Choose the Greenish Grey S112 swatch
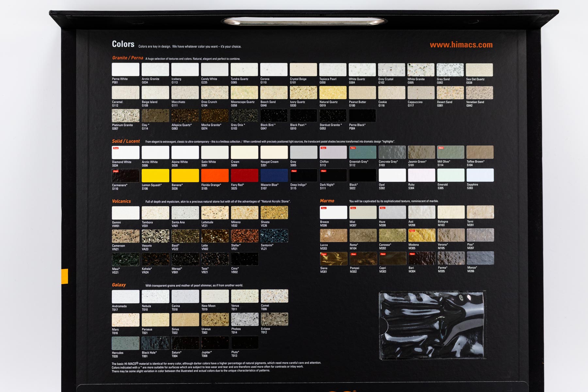 pyautogui.click(x=363, y=152)
